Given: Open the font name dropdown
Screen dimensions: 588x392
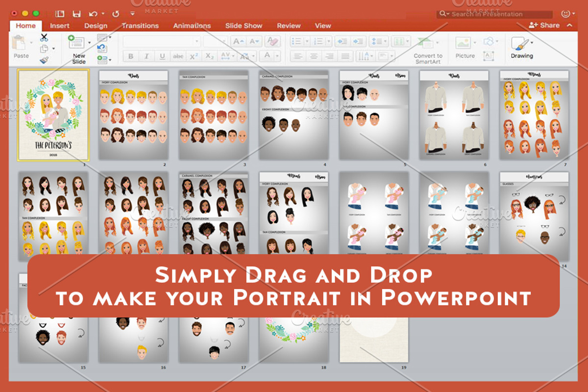Looking at the screenshot, I should [196, 42].
